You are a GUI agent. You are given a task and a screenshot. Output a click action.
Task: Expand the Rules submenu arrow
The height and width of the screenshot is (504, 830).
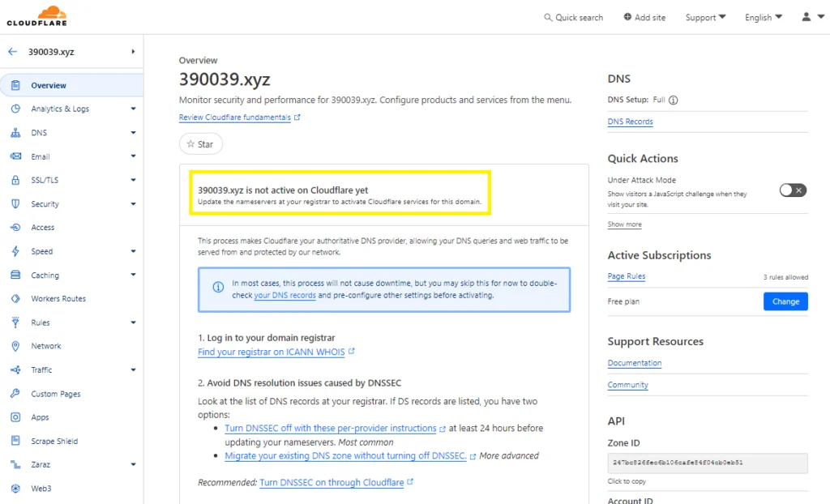tap(134, 322)
